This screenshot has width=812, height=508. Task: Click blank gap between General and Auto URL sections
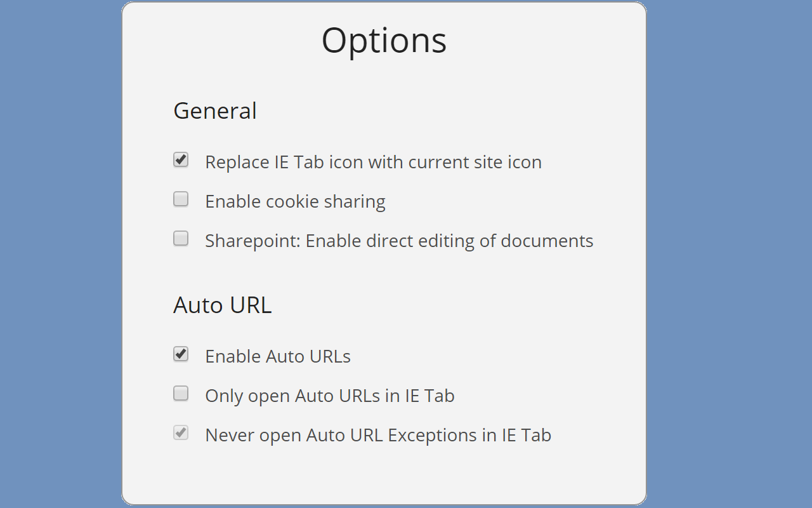[384, 272]
